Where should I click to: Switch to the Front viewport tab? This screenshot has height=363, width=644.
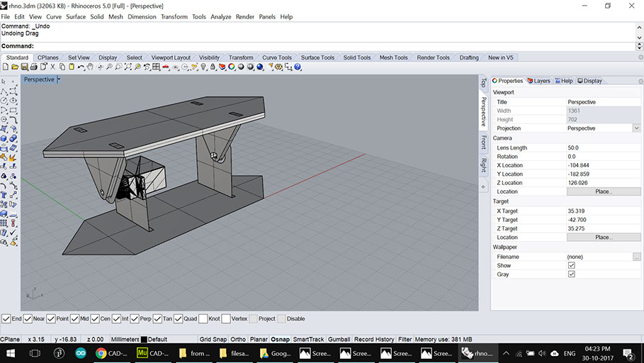tap(484, 143)
